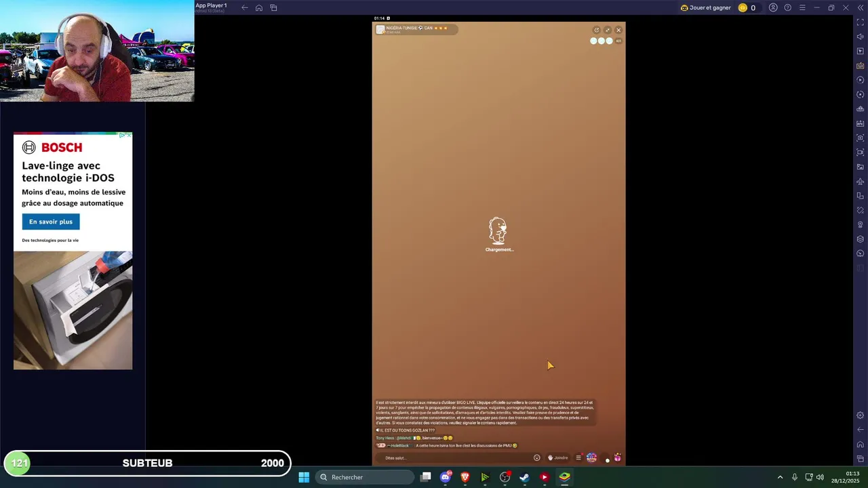Click the BOSCH logo in the ad
The height and width of the screenshot is (488, 868).
point(52,148)
